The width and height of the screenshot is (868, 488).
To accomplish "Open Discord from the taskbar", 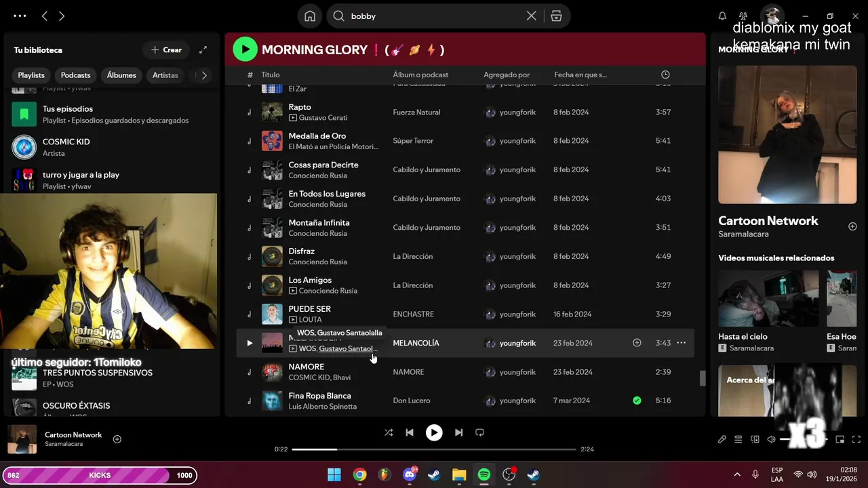I will pos(410,475).
